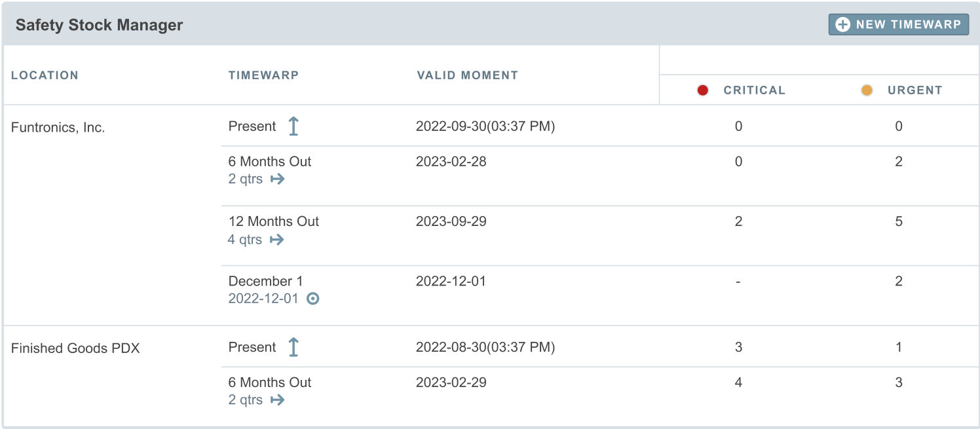Click the red Critical status dot
Image resolution: width=980 pixels, height=429 pixels.
(x=703, y=90)
